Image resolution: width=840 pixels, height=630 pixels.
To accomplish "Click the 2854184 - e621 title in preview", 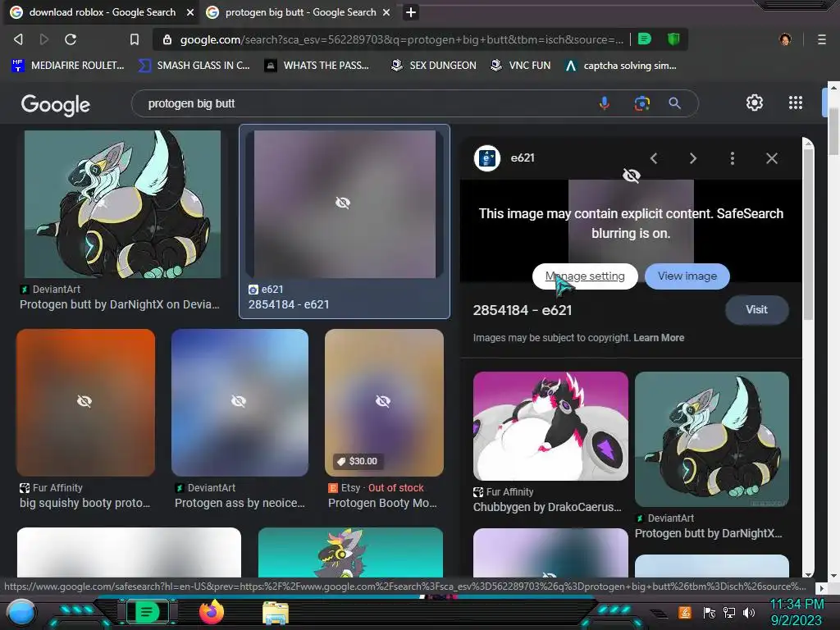I will click(x=523, y=310).
